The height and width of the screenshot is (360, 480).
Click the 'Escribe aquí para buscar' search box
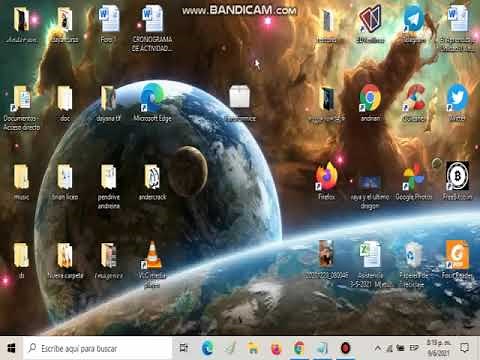97,348
